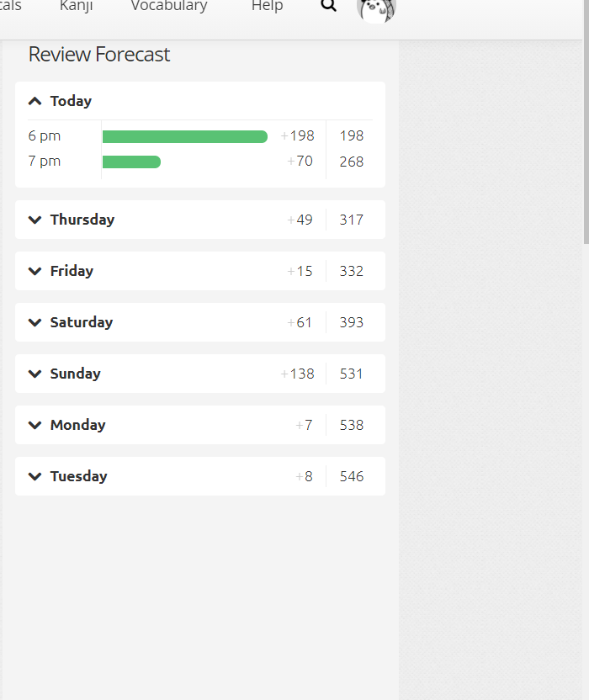This screenshot has height=700, width=589.
Task: Open the Vocabulary menu
Action: point(168,6)
